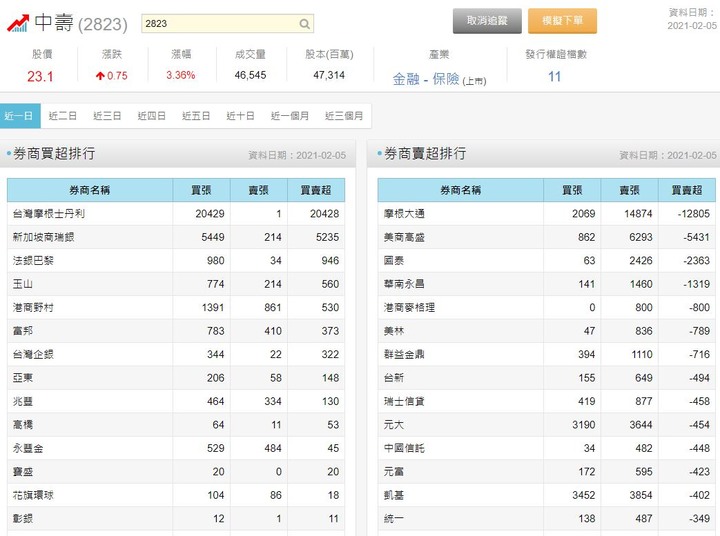Select broker 寶盛
The image size is (720, 536).
coord(22,472)
